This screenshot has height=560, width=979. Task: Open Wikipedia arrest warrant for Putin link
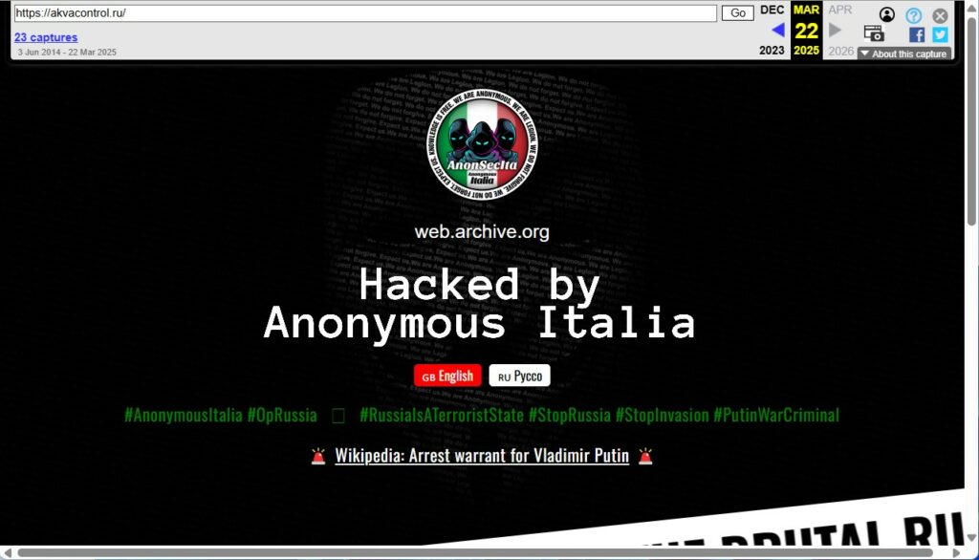[x=482, y=456]
